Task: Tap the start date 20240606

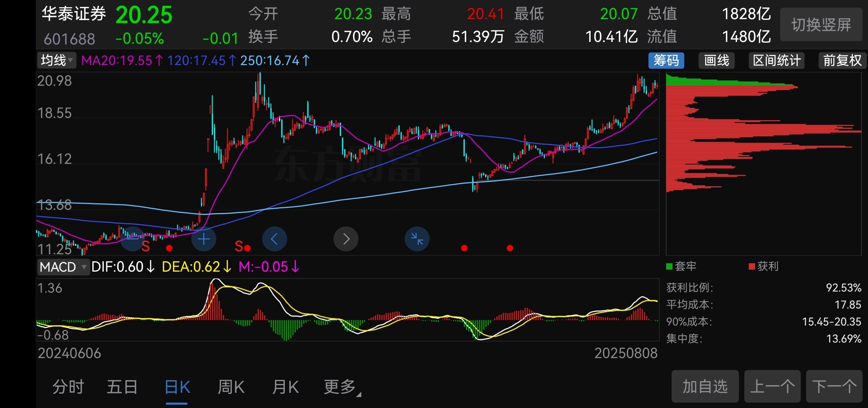Action: (x=69, y=353)
